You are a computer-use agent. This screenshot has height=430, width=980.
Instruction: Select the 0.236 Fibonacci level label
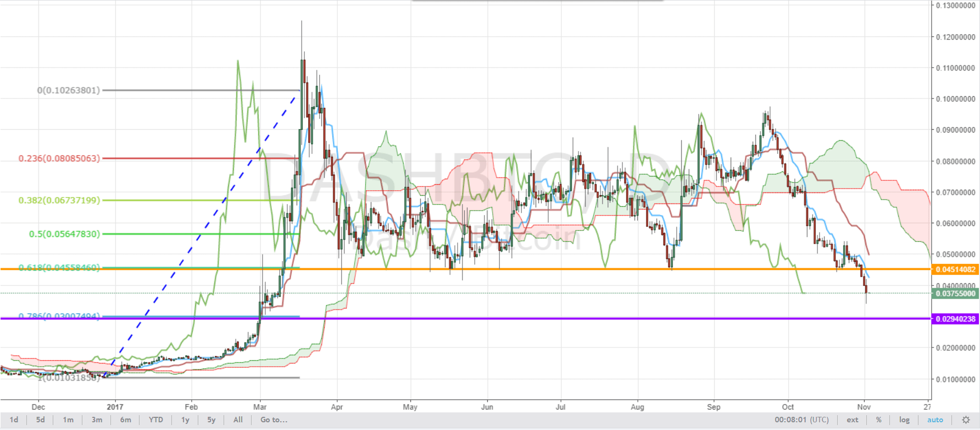coord(59,158)
